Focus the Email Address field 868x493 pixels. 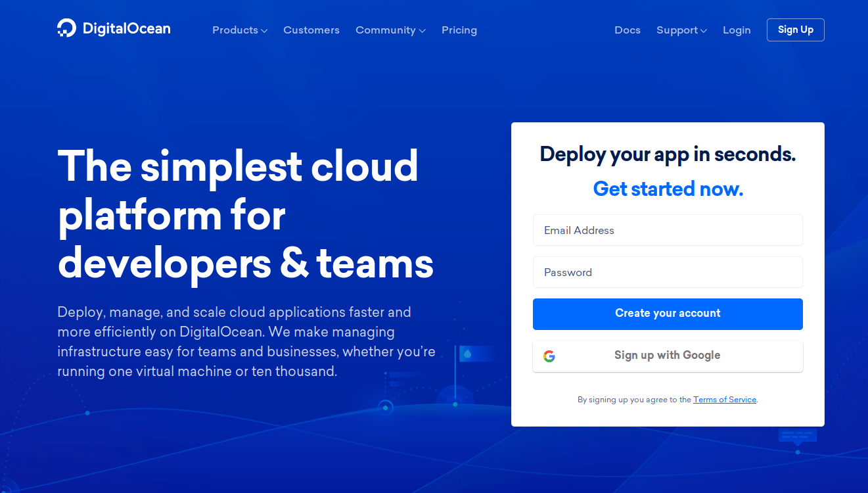coord(668,230)
